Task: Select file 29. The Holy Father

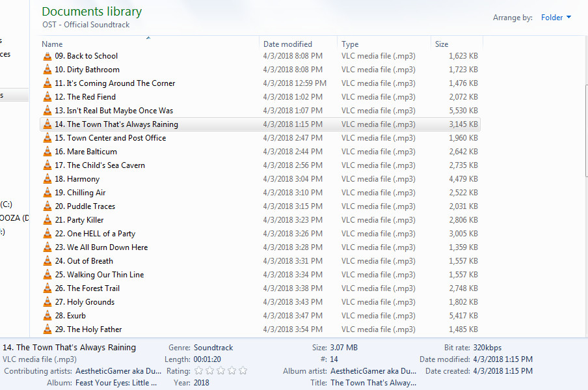Action: 94,329
